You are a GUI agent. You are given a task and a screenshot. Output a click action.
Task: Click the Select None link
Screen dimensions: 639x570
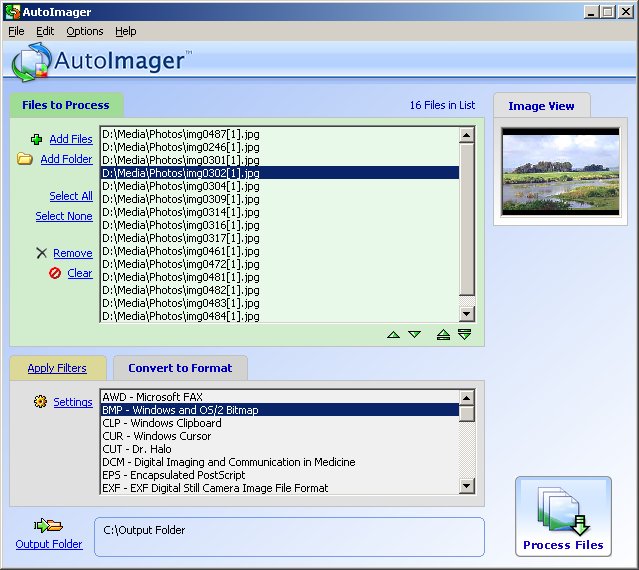coord(64,216)
